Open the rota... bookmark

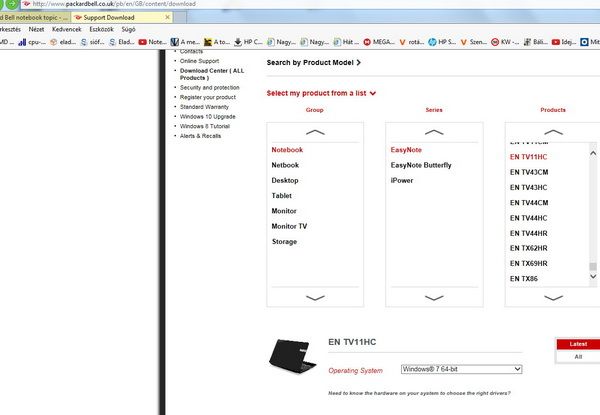pyautogui.click(x=411, y=42)
